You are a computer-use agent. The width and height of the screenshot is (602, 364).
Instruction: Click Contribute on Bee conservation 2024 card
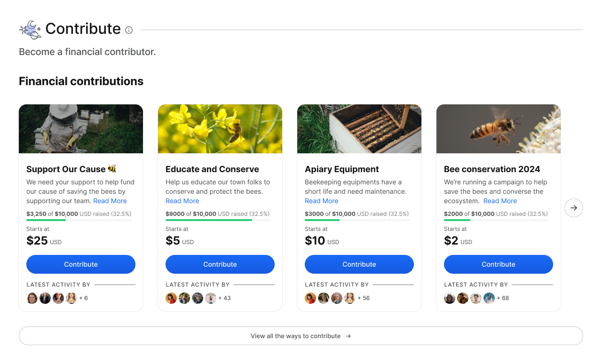[499, 264]
